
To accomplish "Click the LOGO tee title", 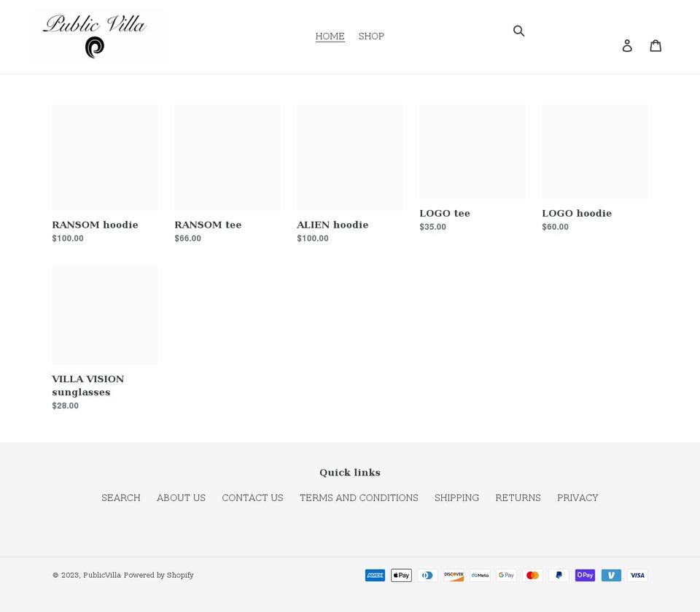I will (445, 213).
